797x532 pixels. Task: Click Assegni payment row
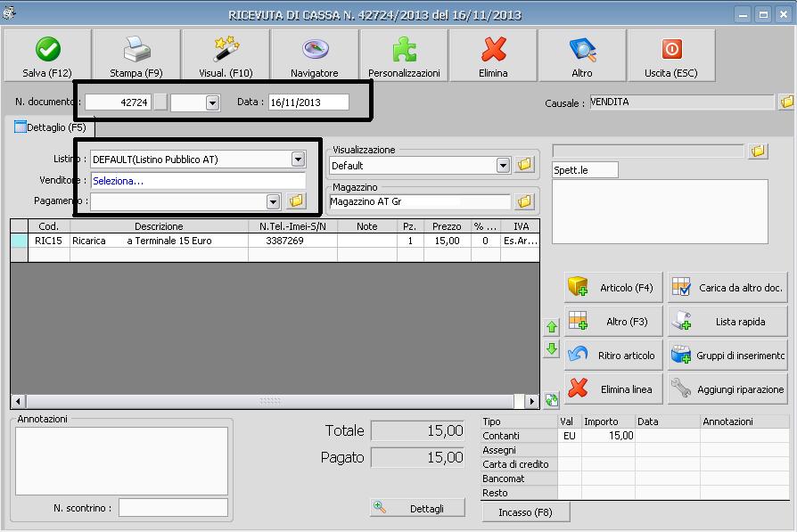click(x=635, y=450)
